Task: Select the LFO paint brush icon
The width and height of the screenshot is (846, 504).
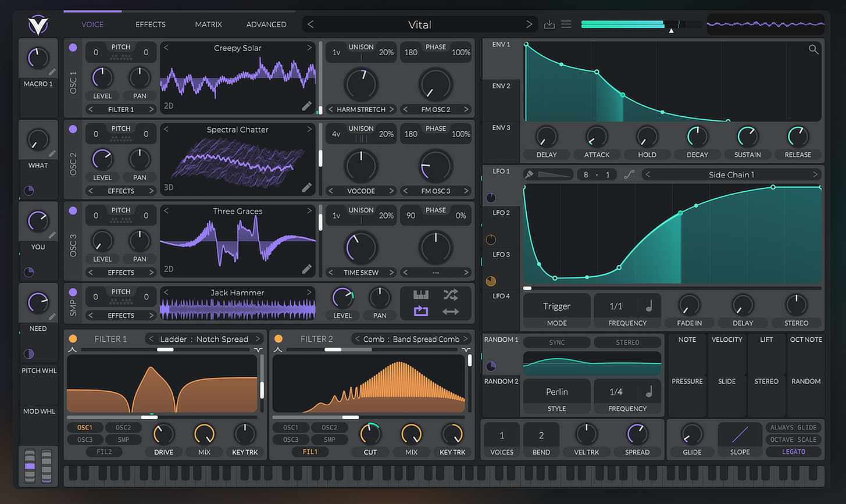Action: (x=529, y=174)
